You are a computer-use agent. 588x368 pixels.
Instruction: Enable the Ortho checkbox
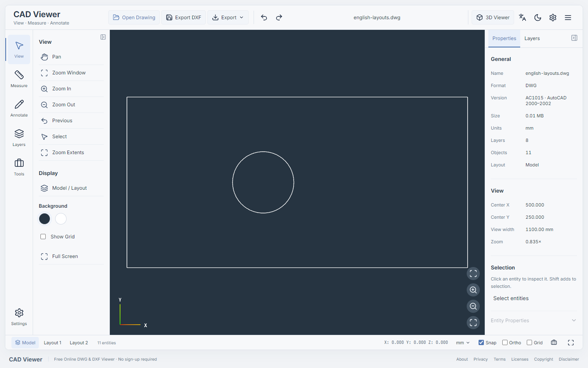point(505,343)
